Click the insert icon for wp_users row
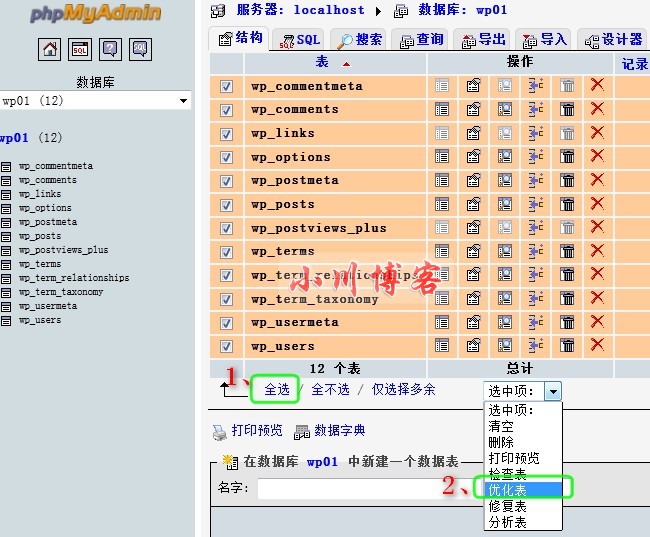This screenshot has height=537, width=650. click(x=536, y=345)
